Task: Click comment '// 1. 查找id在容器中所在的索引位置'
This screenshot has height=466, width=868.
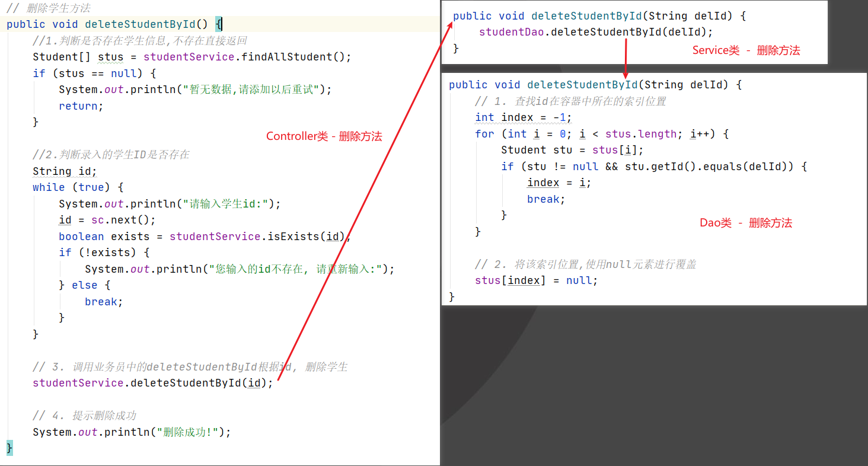Action: click(x=571, y=101)
